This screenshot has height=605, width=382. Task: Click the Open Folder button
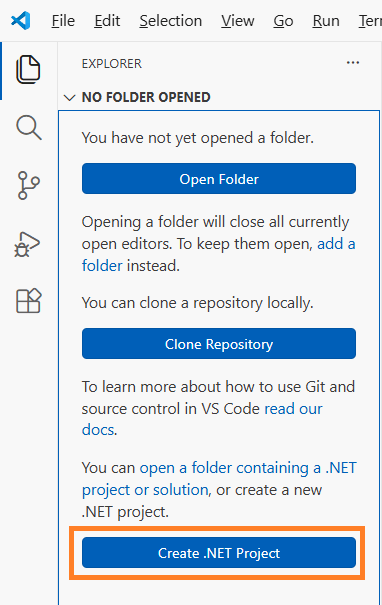pos(219,179)
